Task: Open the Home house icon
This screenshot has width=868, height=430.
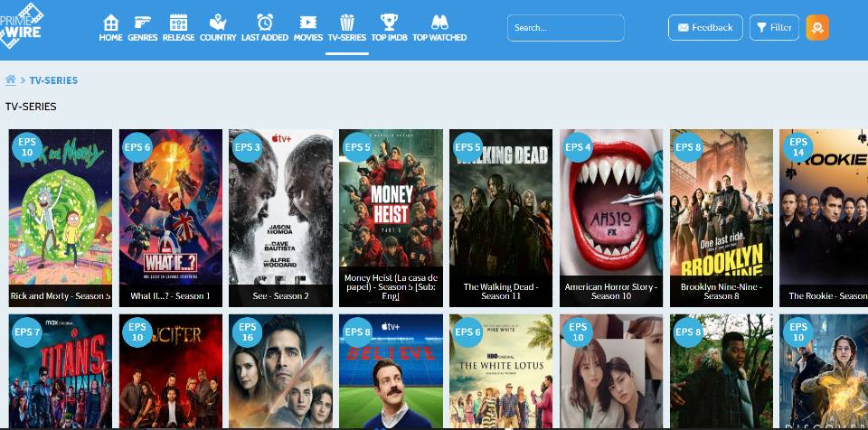Action: [x=110, y=23]
